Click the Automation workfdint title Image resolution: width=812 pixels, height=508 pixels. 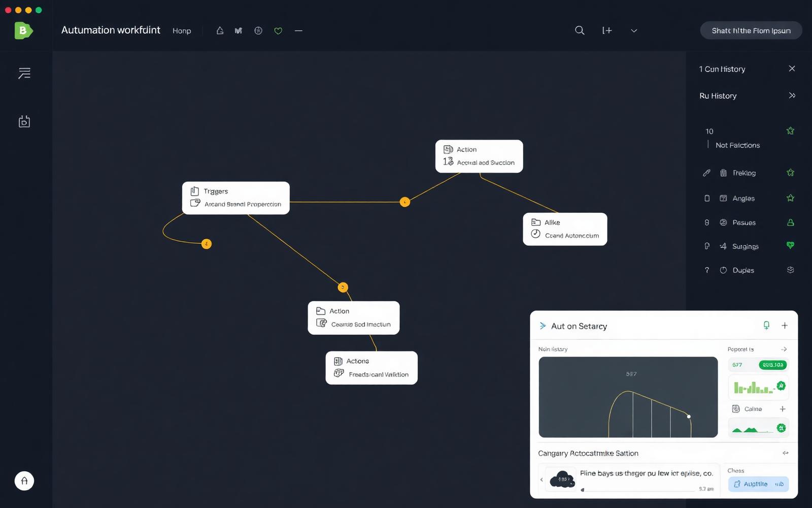[x=111, y=30]
